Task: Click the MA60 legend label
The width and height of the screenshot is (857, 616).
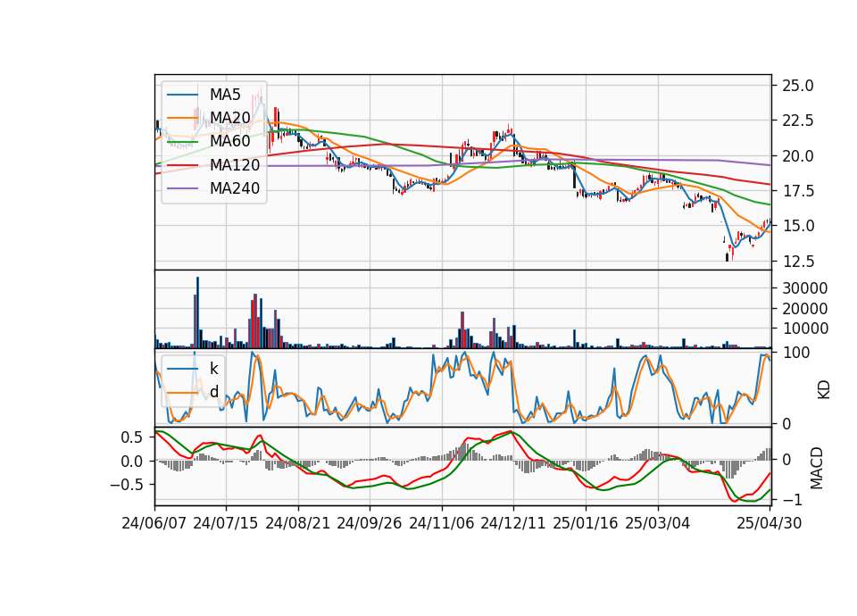Action: click(229, 142)
